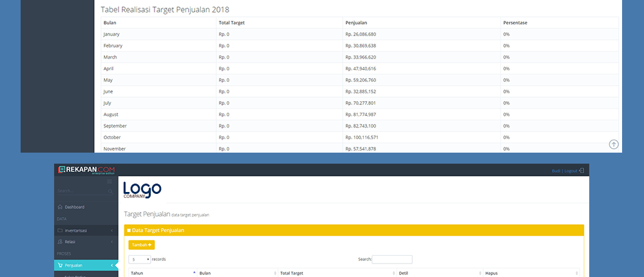Viewport: 644px width, 277px height.
Task: Open Dashboard from the sidebar
Action: 75,207
